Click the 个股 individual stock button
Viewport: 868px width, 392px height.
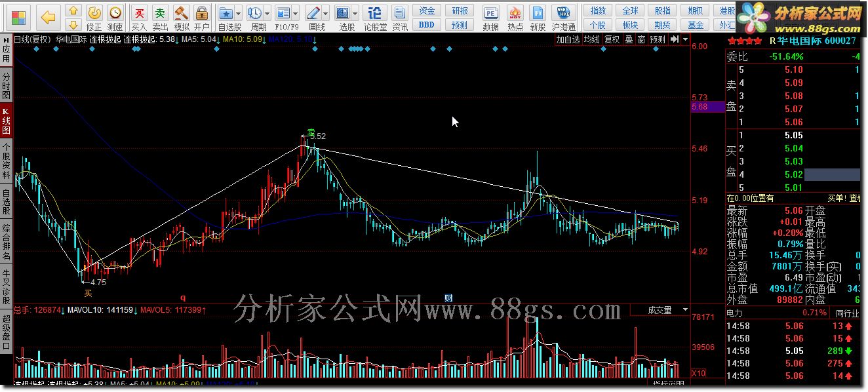pos(598,25)
